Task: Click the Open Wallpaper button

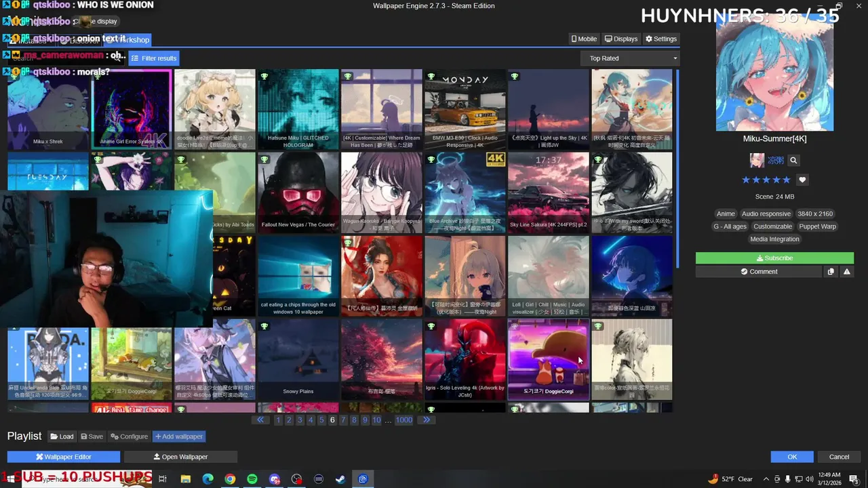Action: pos(180,457)
